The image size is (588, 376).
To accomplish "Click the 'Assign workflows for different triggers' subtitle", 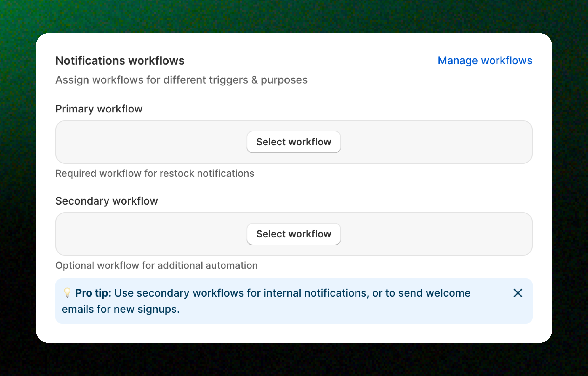I will point(181,80).
